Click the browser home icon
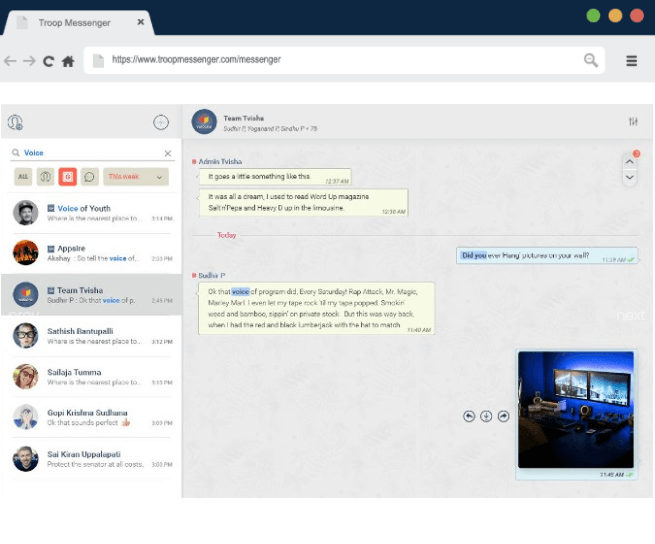This screenshot has height=544, width=655. (68, 61)
